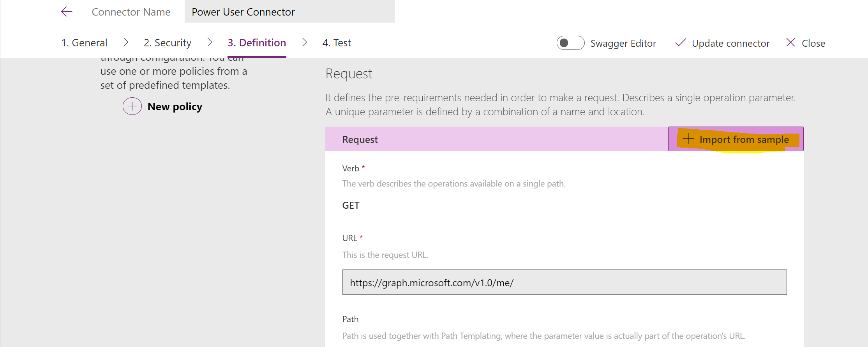Click chevron between Definition and Test
Image resolution: width=868 pixels, height=347 pixels.
tap(305, 42)
